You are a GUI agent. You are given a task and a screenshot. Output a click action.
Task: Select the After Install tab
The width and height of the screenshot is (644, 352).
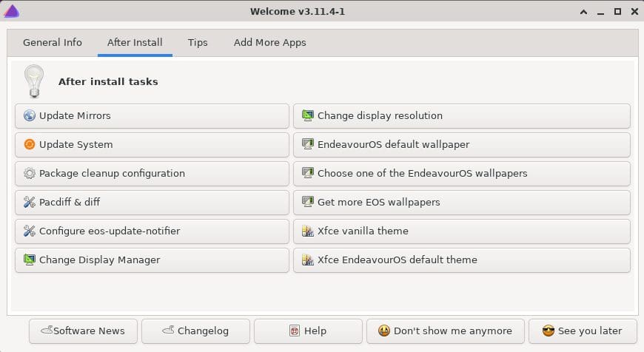(135, 43)
